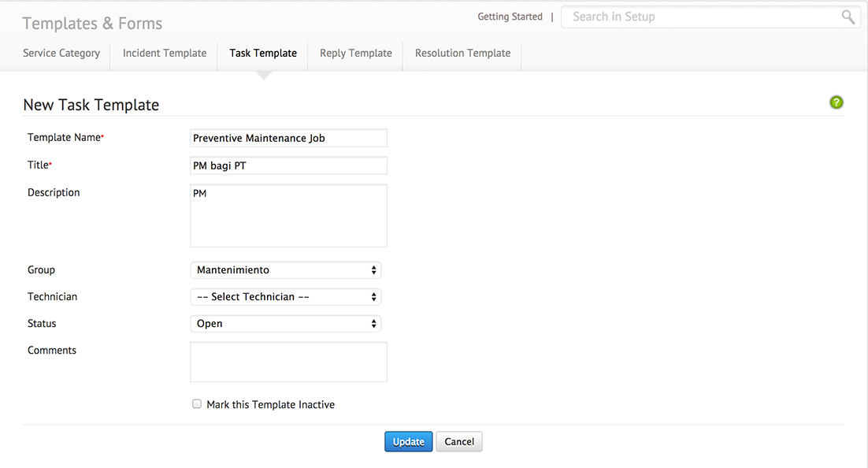The height and width of the screenshot is (468, 868).
Task: Switch to the Service Category tab
Action: 61,54
